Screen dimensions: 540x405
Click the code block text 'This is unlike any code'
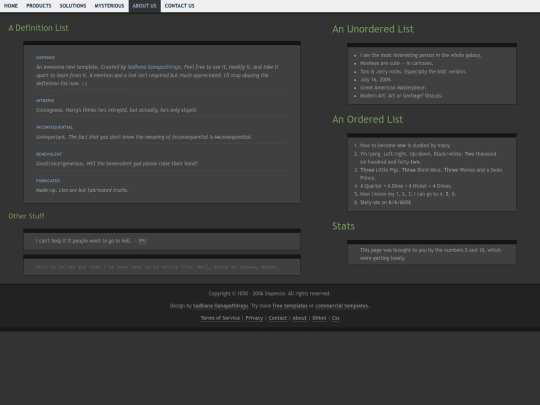point(157,267)
